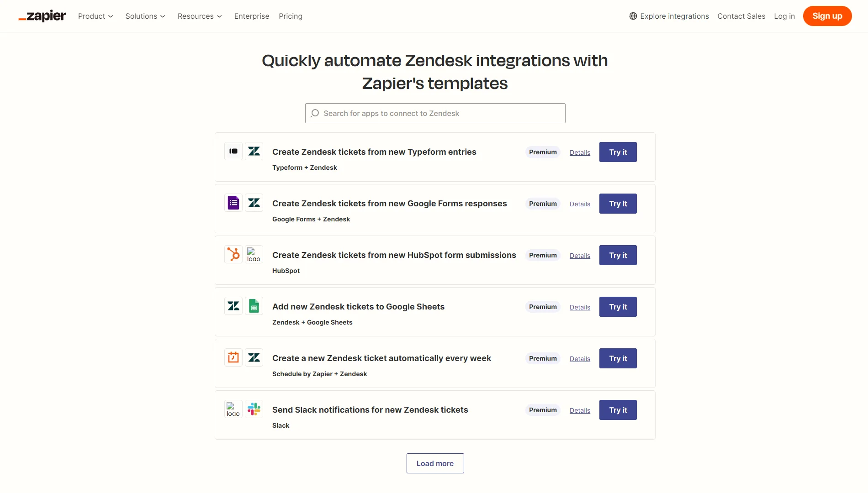Open Details for the Slack notifications template
Image resolution: width=868 pixels, height=493 pixels.
(x=580, y=410)
